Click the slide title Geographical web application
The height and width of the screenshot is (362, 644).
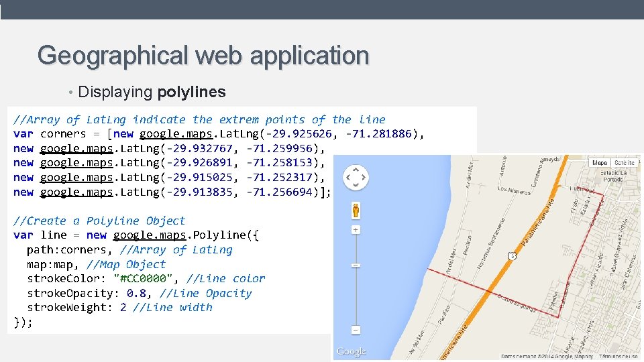click(x=203, y=56)
